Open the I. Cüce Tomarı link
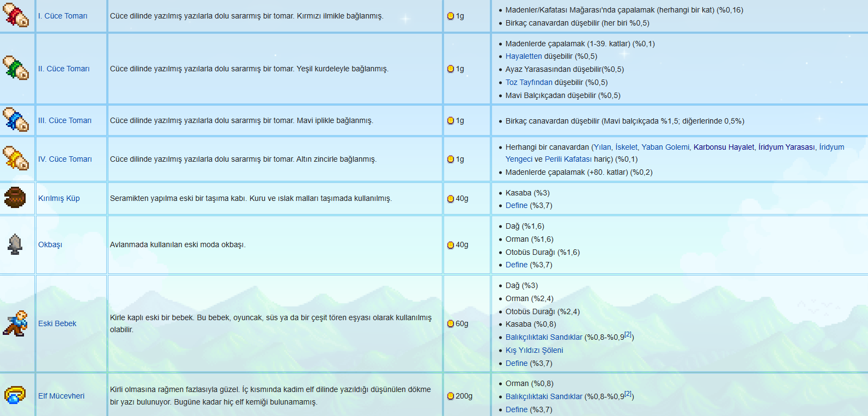Viewport: 868px width, 416px height. pos(63,16)
